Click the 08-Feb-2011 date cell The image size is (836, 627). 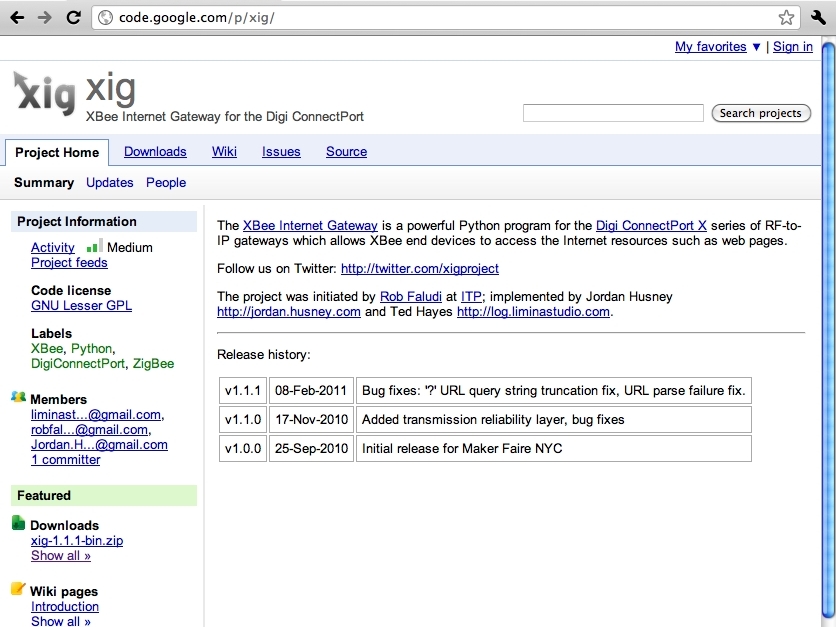tap(311, 391)
